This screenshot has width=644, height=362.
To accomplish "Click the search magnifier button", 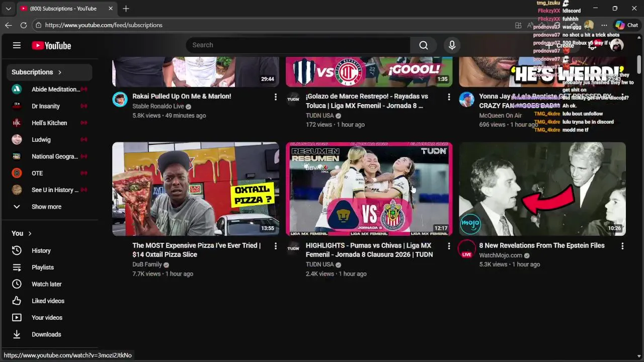I will 424,45.
